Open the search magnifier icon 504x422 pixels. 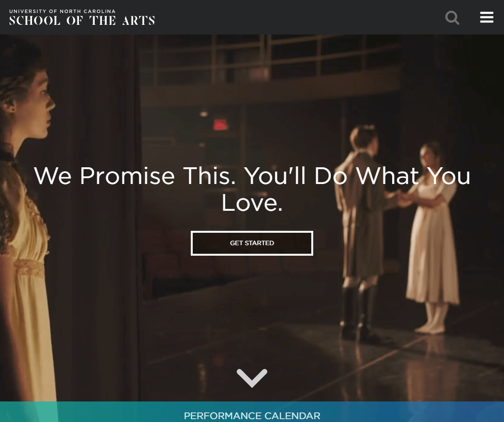click(x=452, y=17)
